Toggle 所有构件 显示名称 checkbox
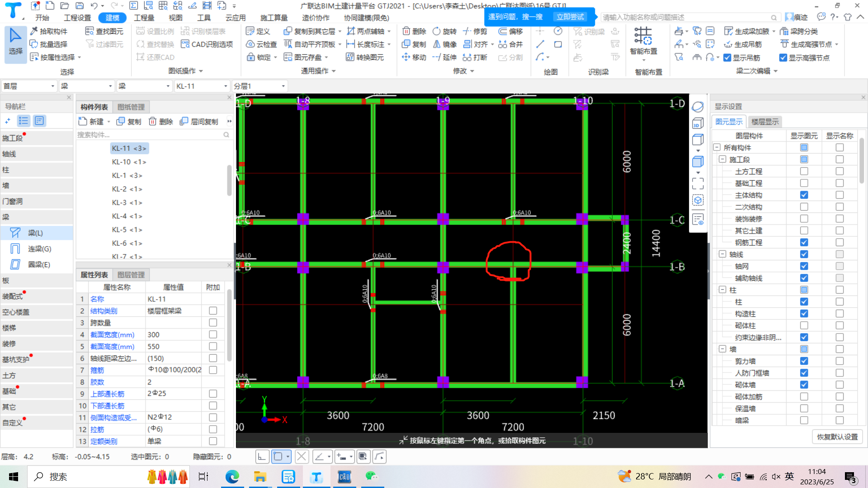868x488 pixels. click(x=840, y=147)
